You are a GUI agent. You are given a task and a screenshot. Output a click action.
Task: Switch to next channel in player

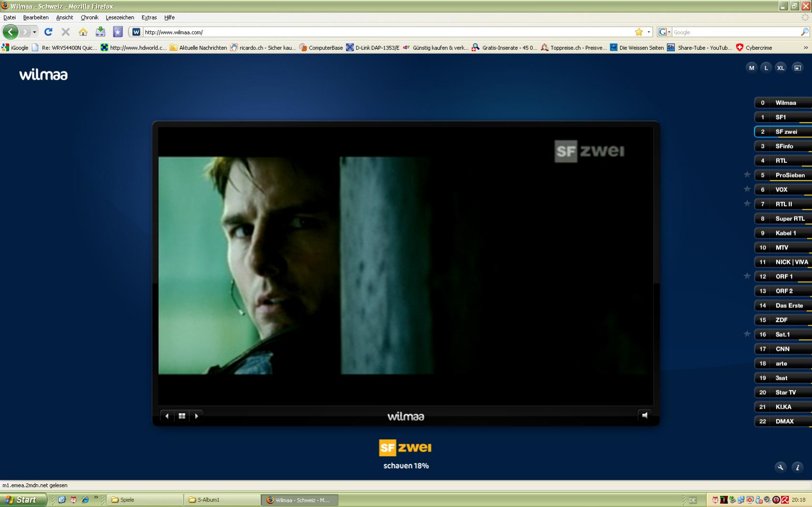[x=196, y=416]
